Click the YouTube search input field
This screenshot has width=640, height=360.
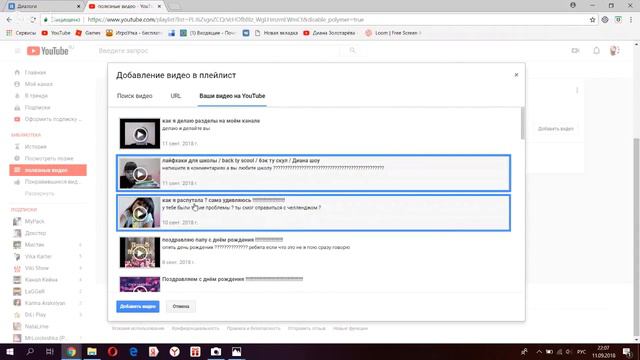(x=218, y=51)
